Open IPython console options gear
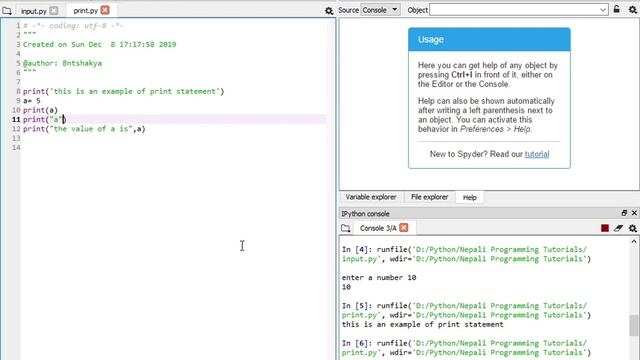 (633, 228)
